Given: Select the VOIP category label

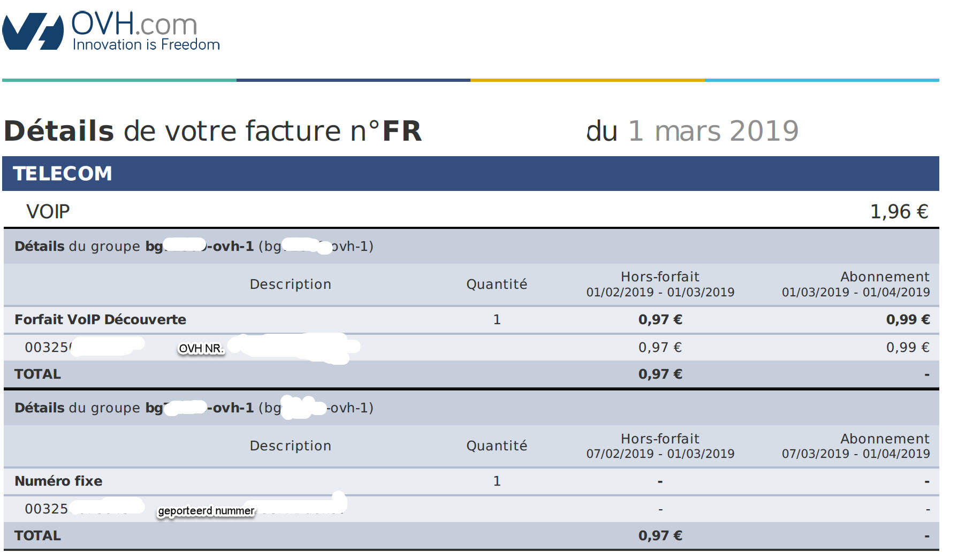Looking at the screenshot, I should [48, 212].
